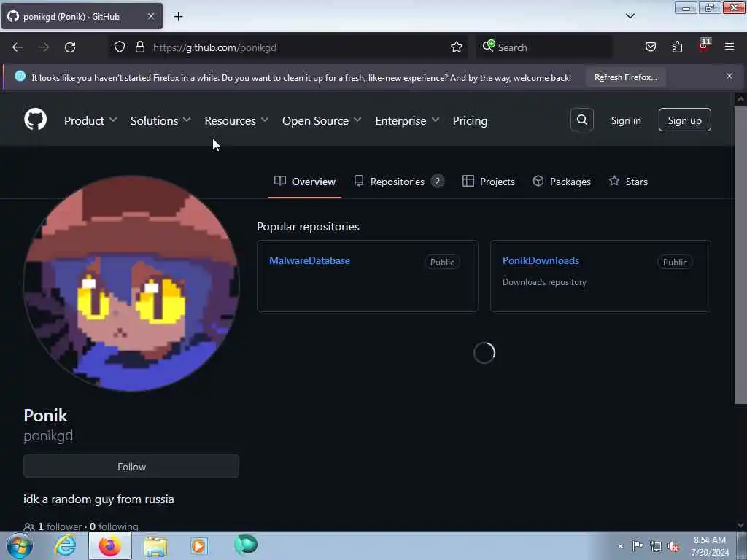
Task: Click the Show desktop strip
Action: click(742, 546)
